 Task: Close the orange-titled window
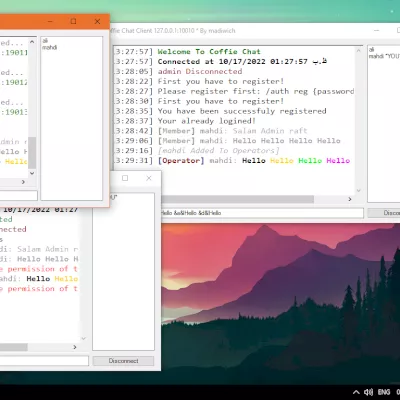point(97,22)
